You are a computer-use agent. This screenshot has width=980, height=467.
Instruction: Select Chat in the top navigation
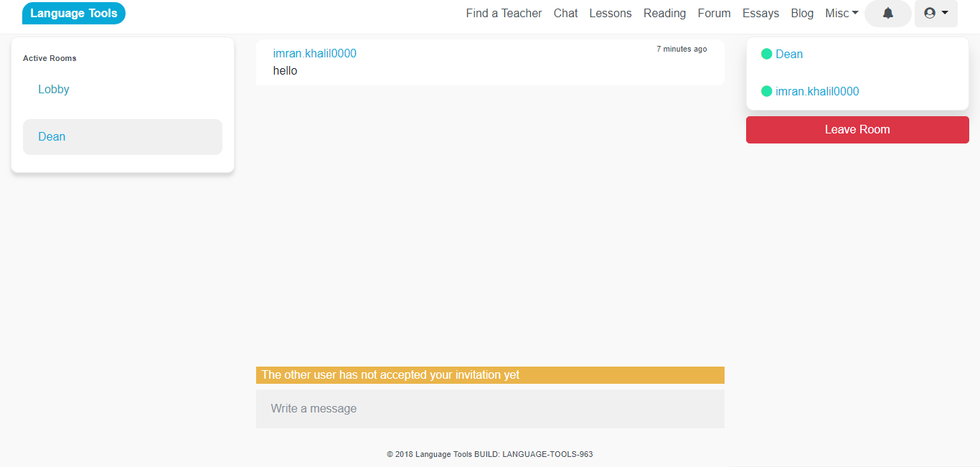[565, 14]
